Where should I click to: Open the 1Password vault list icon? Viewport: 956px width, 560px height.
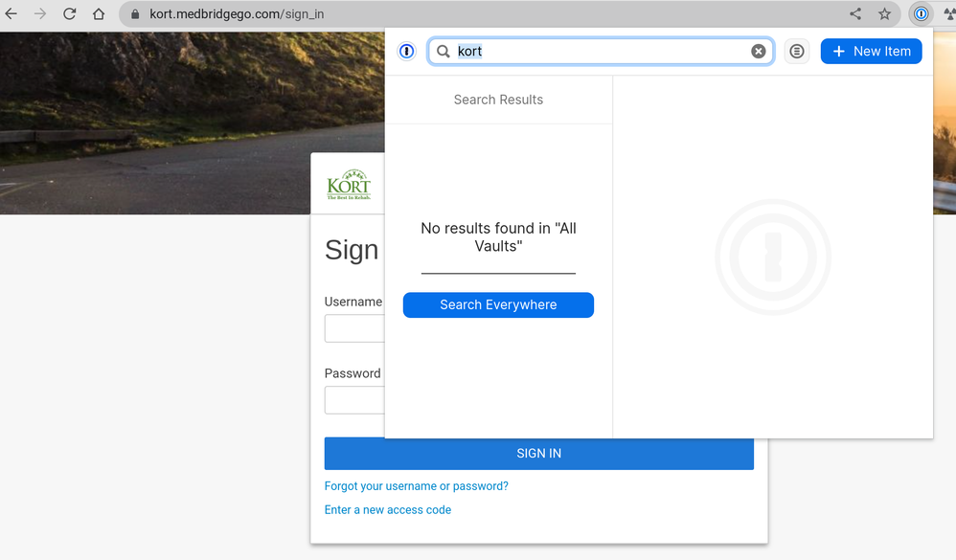pos(796,52)
